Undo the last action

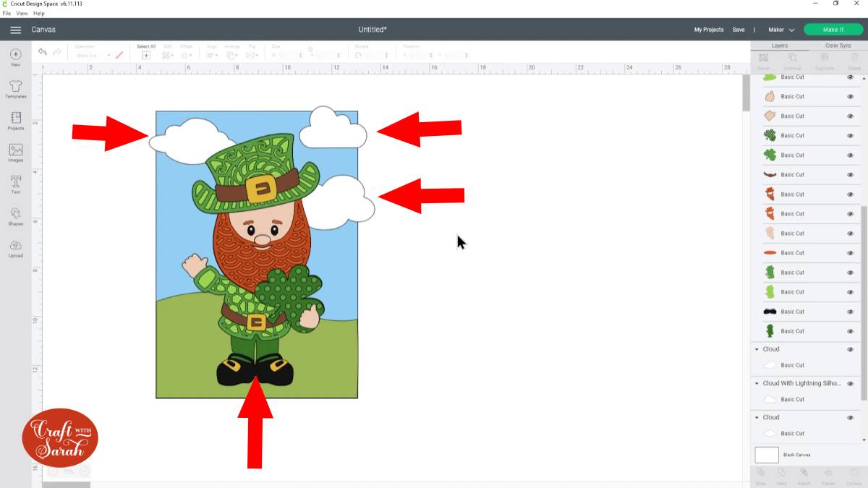(x=43, y=52)
